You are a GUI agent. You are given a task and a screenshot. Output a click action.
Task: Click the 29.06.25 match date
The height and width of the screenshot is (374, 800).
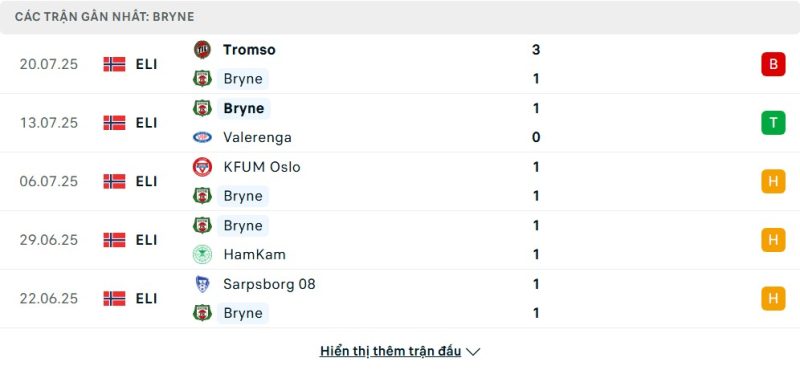tap(49, 240)
